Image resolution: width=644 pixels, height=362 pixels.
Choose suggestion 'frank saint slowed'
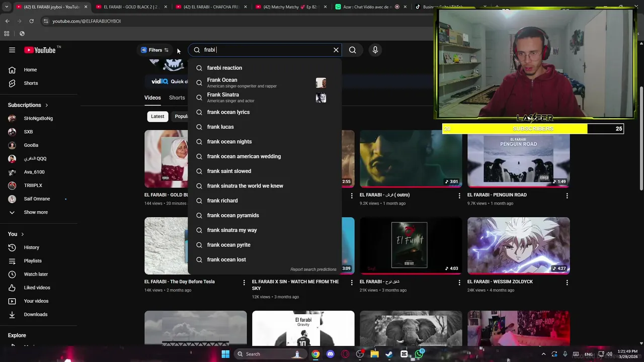click(x=265, y=171)
